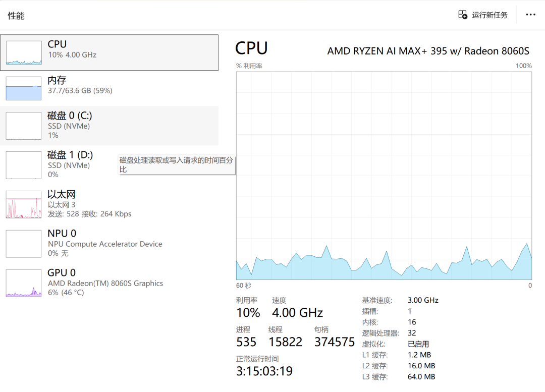Screen dimensions: 545x392
Task: Click the 10% utilization value below graph
Action: (248, 313)
